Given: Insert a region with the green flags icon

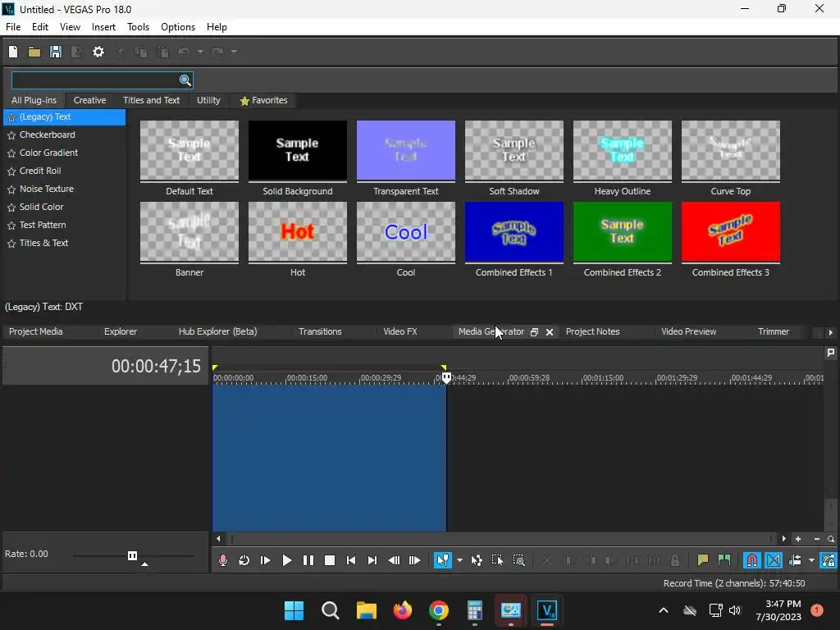Looking at the screenshot, I should point(724,560).
